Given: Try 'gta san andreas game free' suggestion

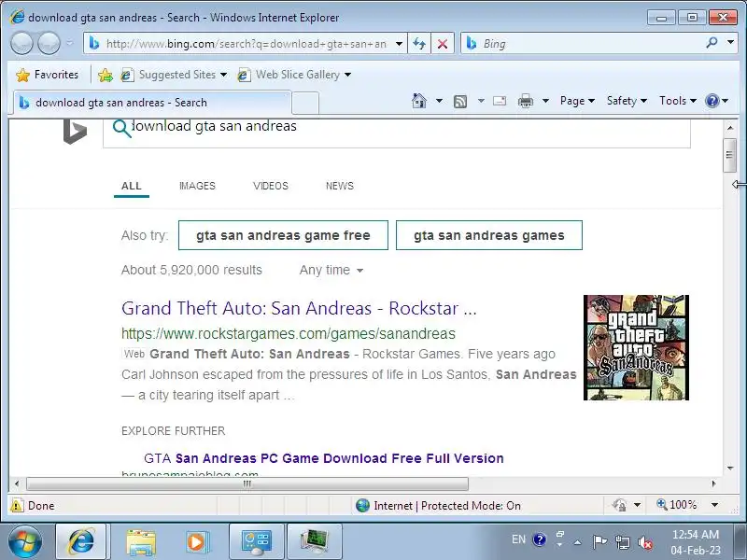Looking at the screenshot, I should tap(283, 235).
